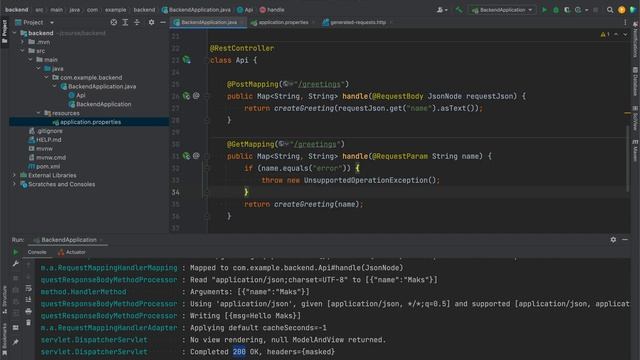Open the Database tool window side tab
Screen dimensions: 640x360
tap(636, 82)
